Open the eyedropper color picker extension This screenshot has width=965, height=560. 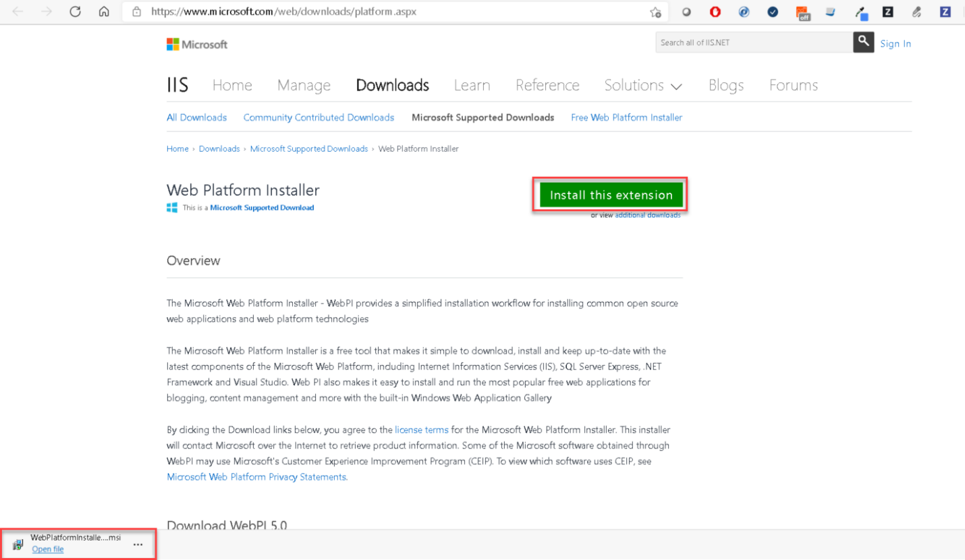click(x=861, y=12)
